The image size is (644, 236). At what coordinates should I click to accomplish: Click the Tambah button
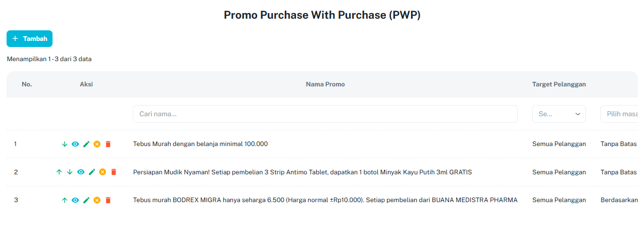[29, 39]
